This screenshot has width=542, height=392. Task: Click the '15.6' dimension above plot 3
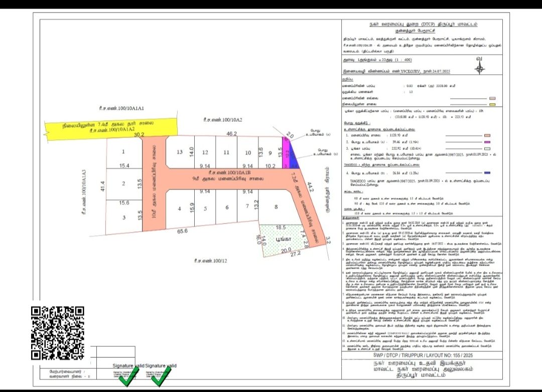coord(124,203)
